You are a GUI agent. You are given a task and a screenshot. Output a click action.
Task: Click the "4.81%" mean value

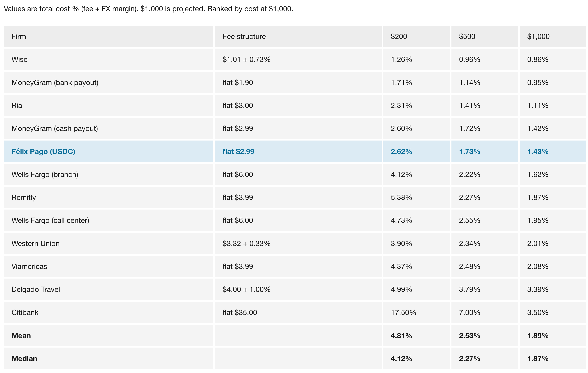tap(416, 335)
